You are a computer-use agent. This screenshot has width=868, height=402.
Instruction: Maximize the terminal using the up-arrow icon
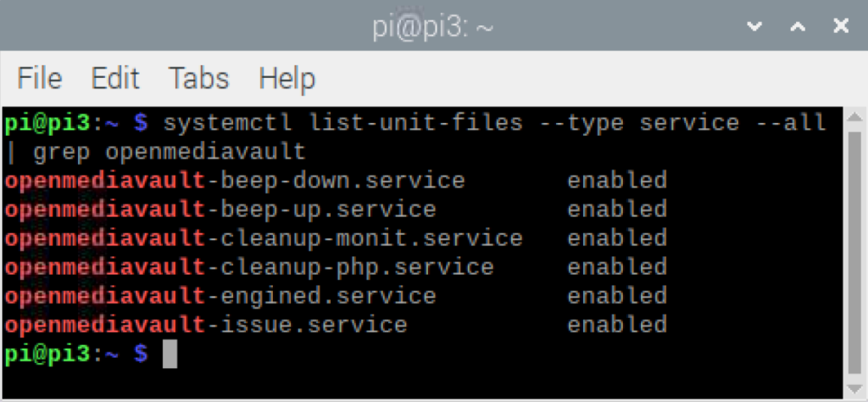(x=797, y=26)
